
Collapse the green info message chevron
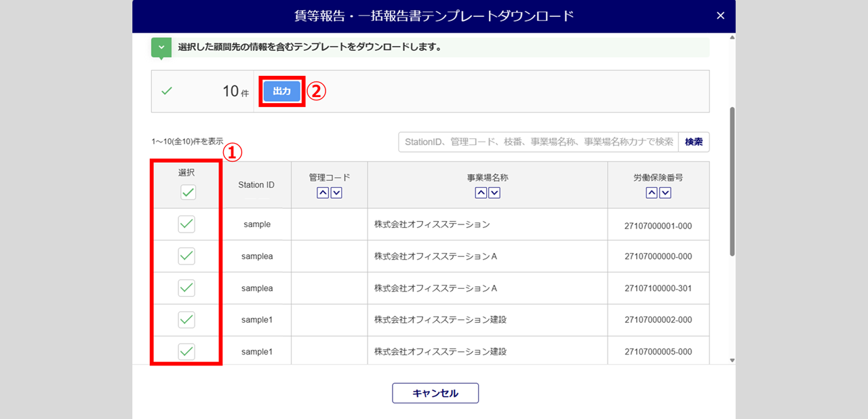pos(161,47)
